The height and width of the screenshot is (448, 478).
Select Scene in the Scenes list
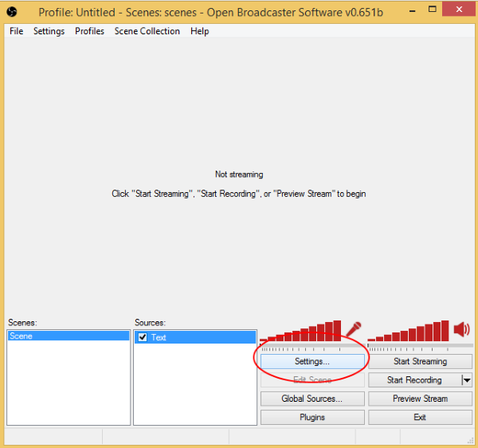68,337
